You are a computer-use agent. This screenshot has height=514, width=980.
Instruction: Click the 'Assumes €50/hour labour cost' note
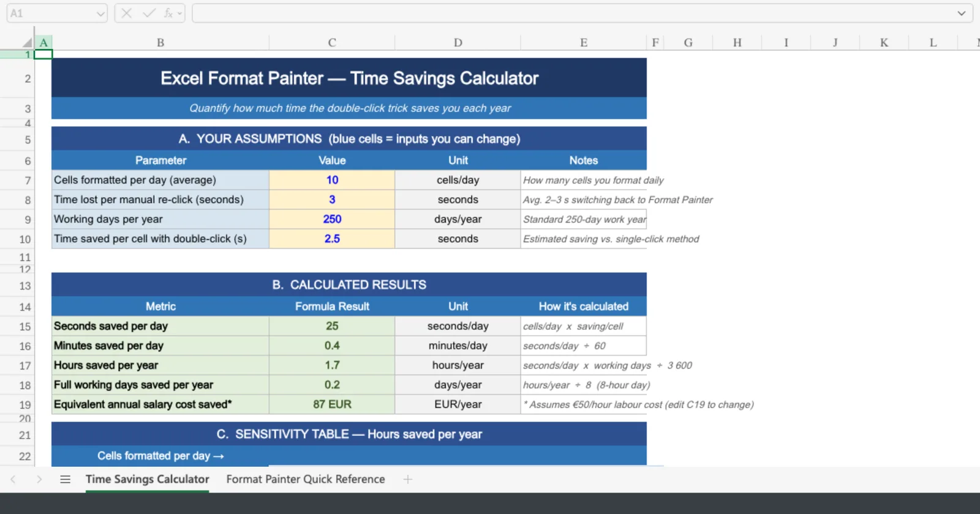click(638, 405)
